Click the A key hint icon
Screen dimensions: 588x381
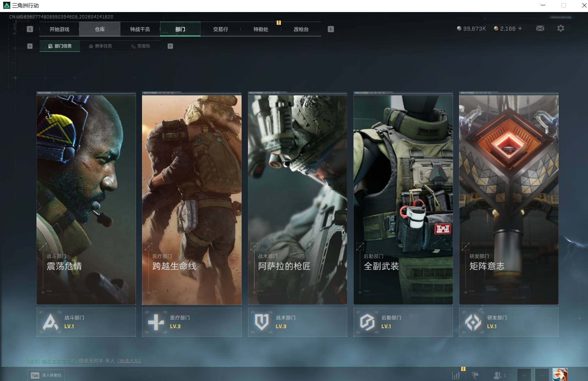[x=30, y=46]
